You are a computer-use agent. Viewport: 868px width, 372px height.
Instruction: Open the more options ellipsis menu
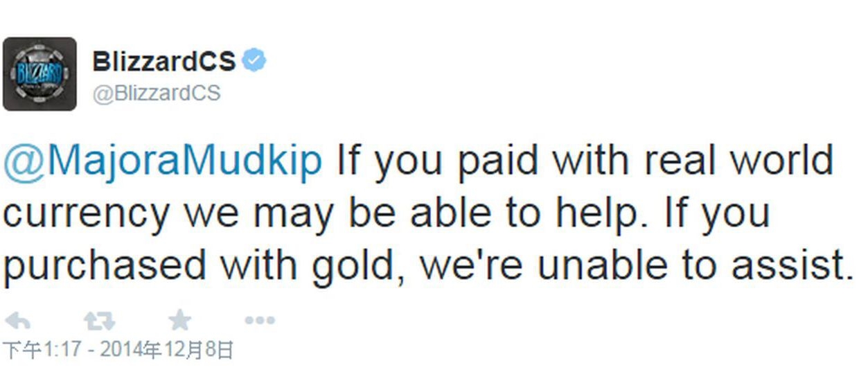coord(260,321)
